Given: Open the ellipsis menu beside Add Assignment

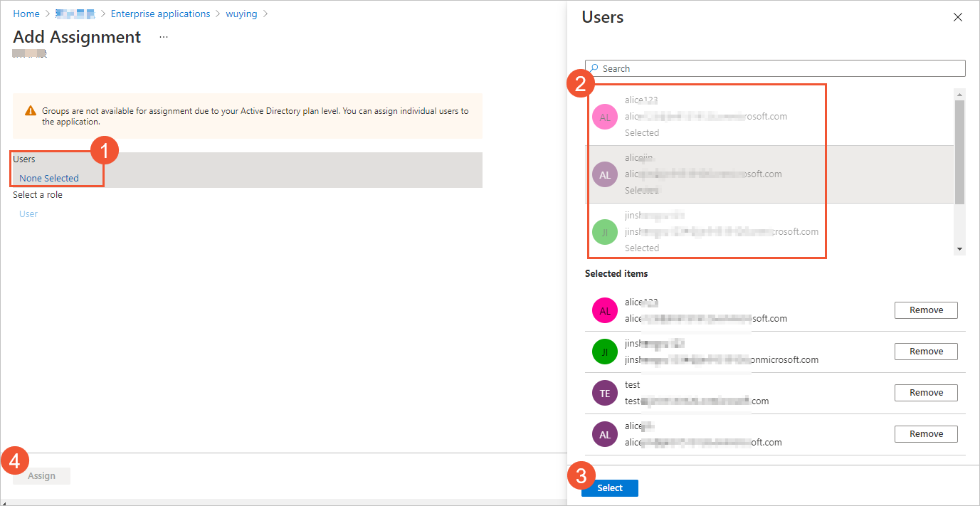Looking at the screenshot, I should pyautogui.click(x=164, y=36).
